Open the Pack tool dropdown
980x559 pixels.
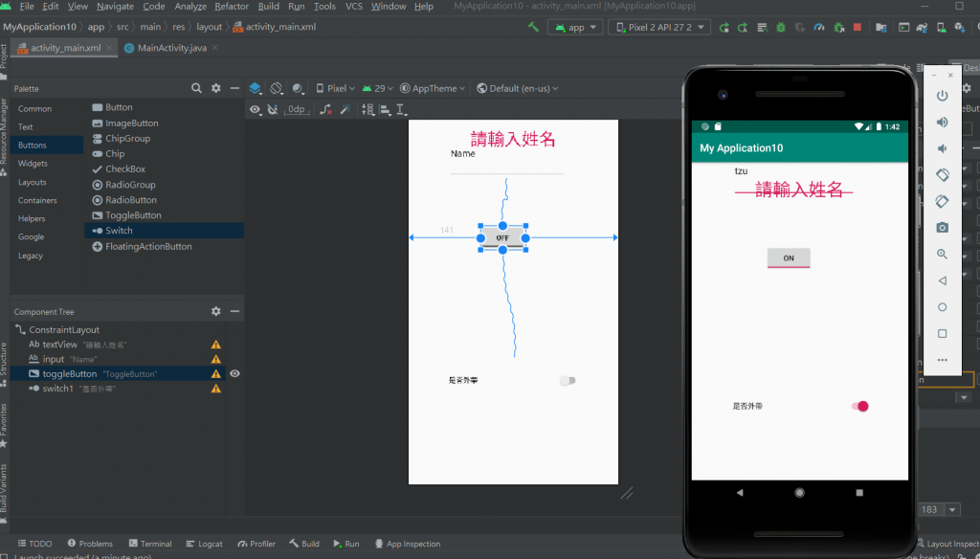click(x=368, y=110)
